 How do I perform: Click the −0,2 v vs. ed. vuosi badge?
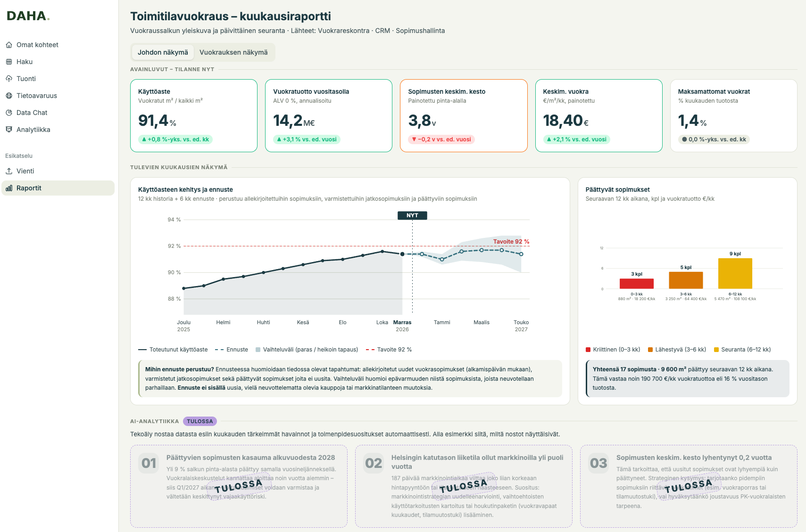(441, 139)
